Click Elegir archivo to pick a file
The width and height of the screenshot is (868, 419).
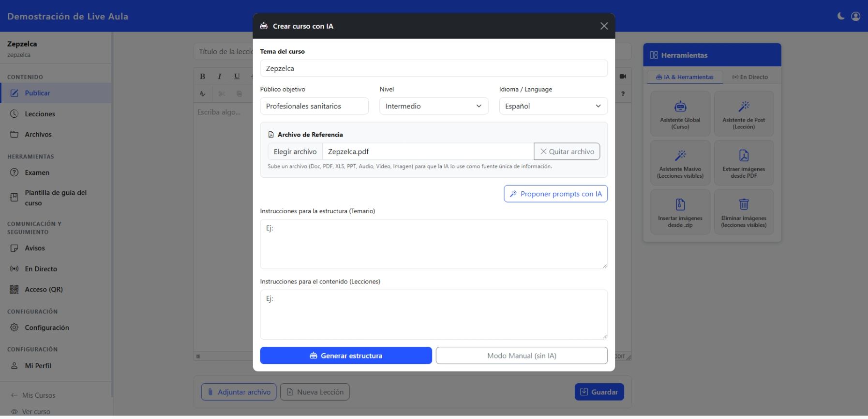[x=295, y=152]
